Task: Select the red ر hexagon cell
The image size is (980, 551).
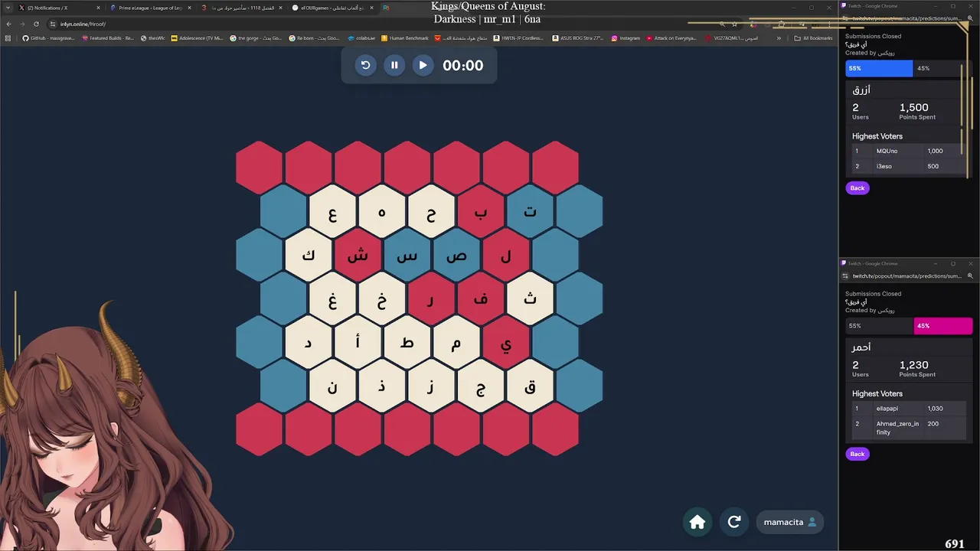Action: click(x=431, y=298)
